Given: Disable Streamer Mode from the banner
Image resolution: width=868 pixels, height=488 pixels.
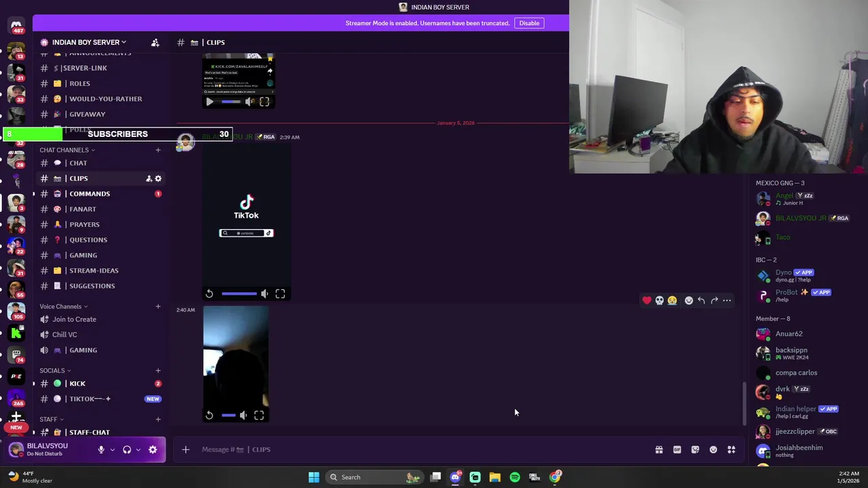Looking at the screenshot, I should 529,23.
